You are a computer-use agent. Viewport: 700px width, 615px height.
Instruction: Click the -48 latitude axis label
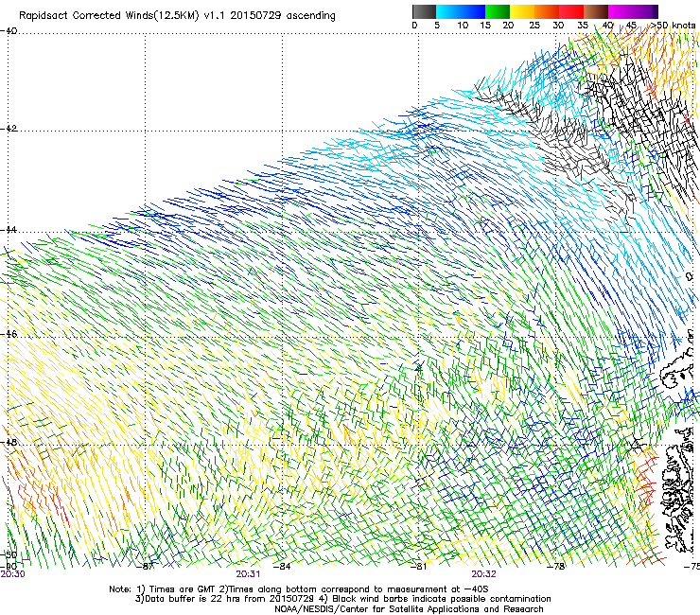point(9,442)
